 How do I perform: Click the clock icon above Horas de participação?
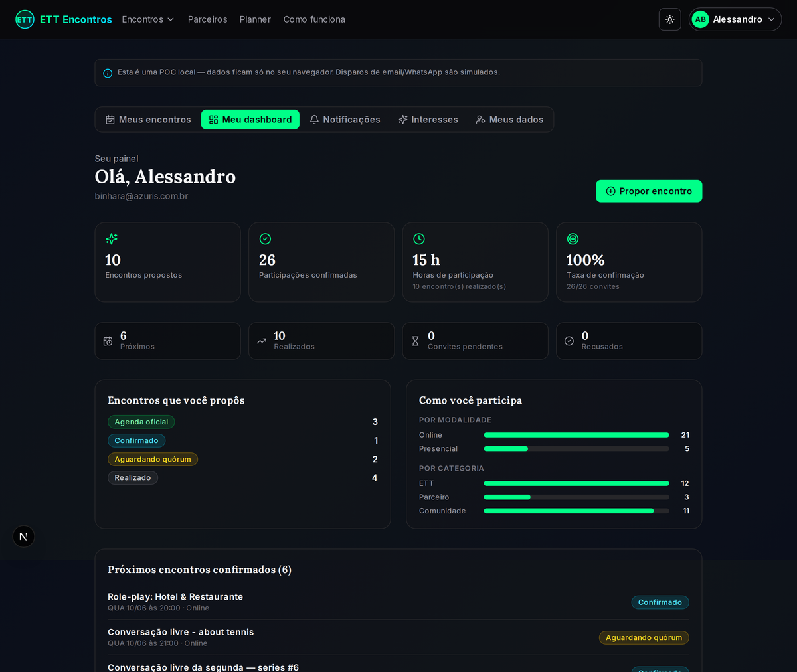[419, 239]
